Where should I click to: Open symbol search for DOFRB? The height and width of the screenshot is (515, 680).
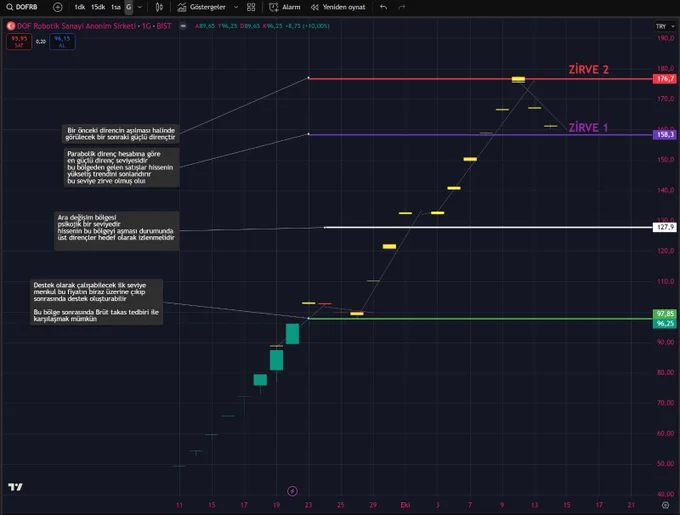point(22,7)
